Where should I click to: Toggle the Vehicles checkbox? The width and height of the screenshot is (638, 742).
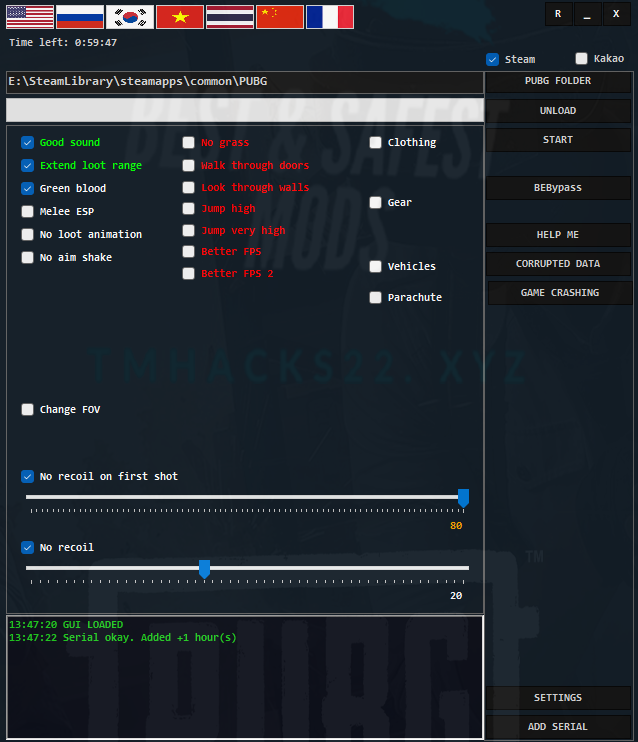click(x=375, y=266)
